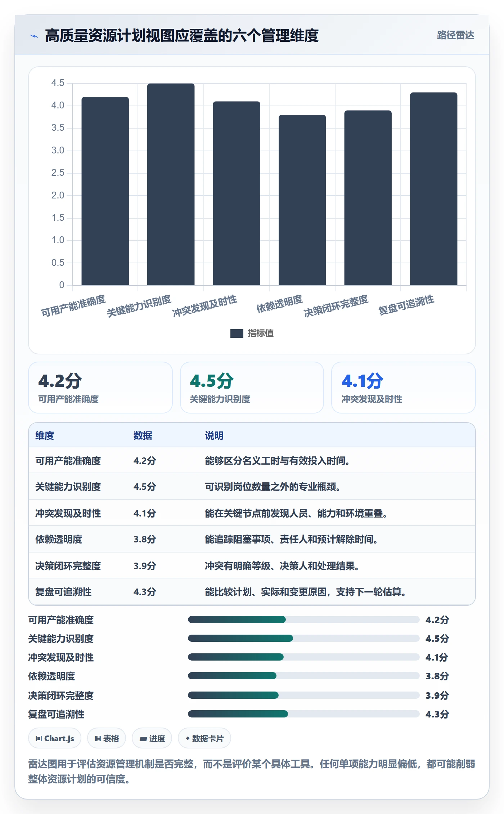Click the 维度 column header
The height and width of the screenshot is (814, 504).
click(x=45, y=435)
